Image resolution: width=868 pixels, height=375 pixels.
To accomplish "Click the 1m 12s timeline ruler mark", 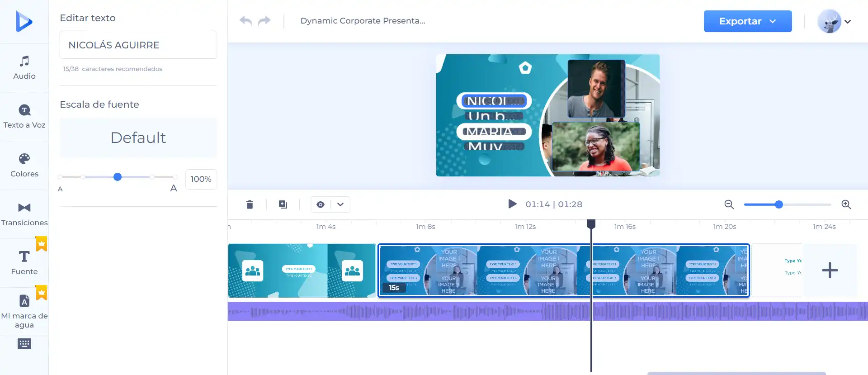I will coord(525,227).
